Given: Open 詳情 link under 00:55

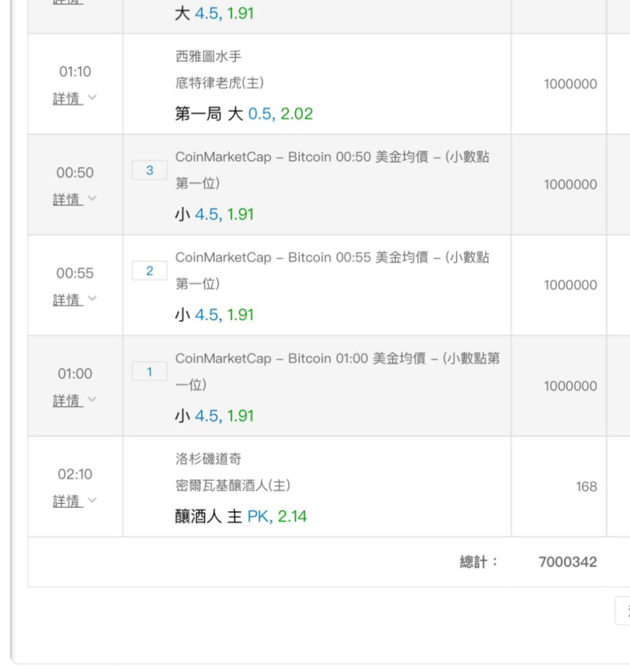Looking at the screenshot, I should 68,300.
